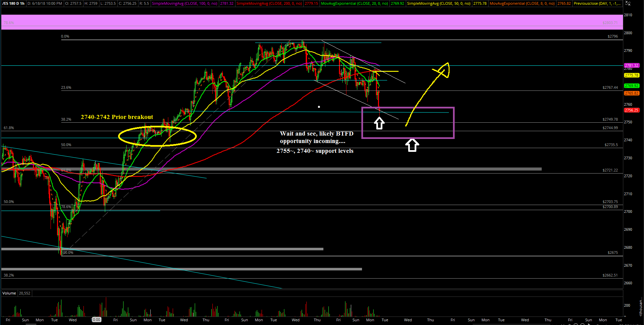Click the $2703.75 Fibonacci level label
Screen dimensions: 644x325
coord(610,202)
